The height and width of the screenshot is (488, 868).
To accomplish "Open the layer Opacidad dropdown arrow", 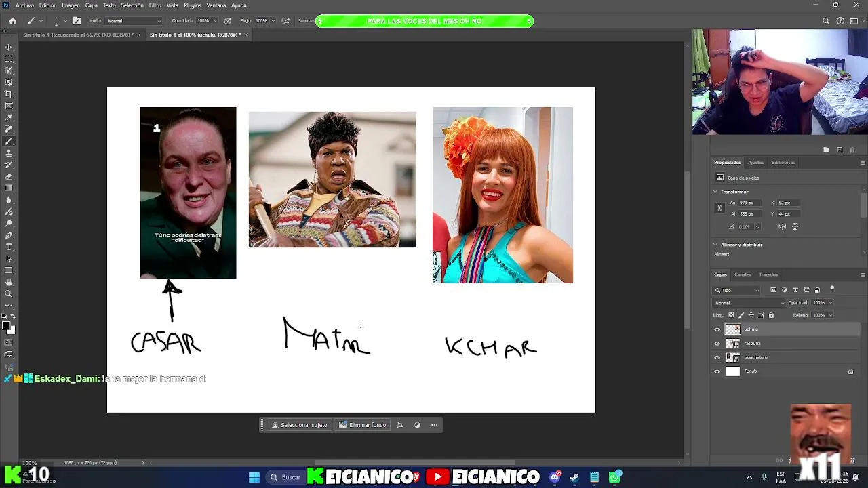I will tap(830, 303).
